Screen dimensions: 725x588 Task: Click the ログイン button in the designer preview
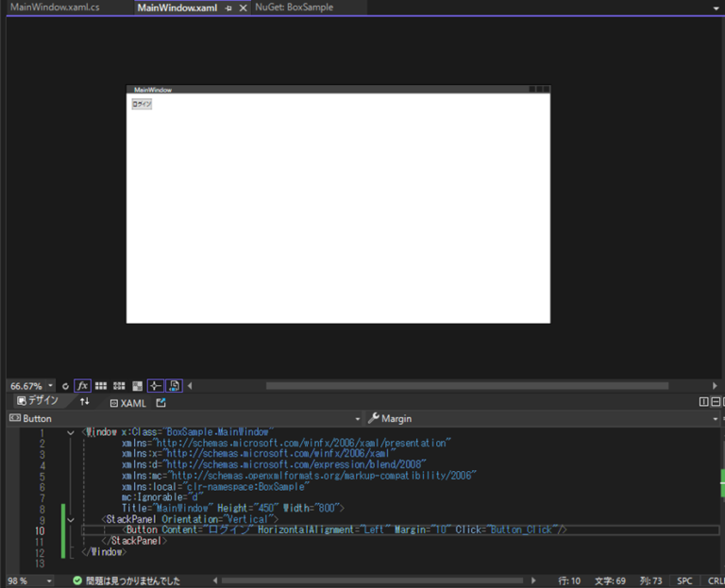[x=142, y=104]
